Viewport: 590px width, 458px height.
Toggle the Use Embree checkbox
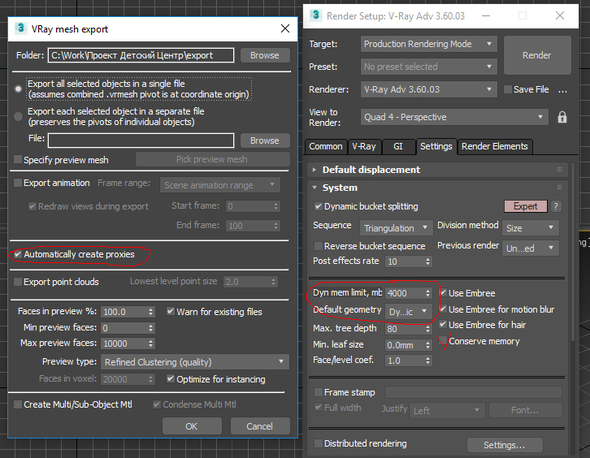pos(443,293)
